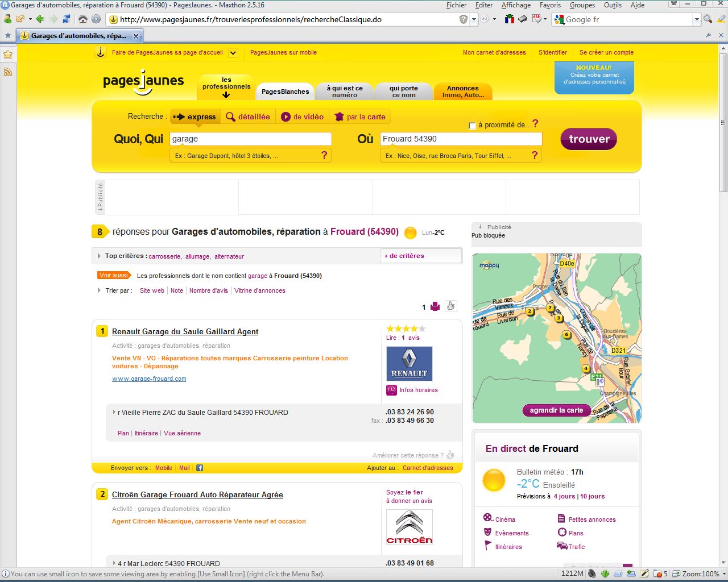Switch to Annonces Immo, Auto tab
Screen dimensions: 728x582
463,92
